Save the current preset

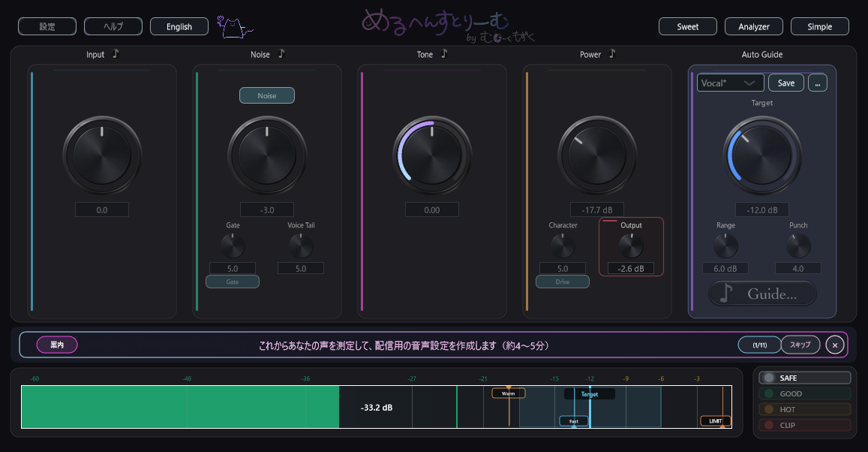pyautogui.click(x=786, y=83)
